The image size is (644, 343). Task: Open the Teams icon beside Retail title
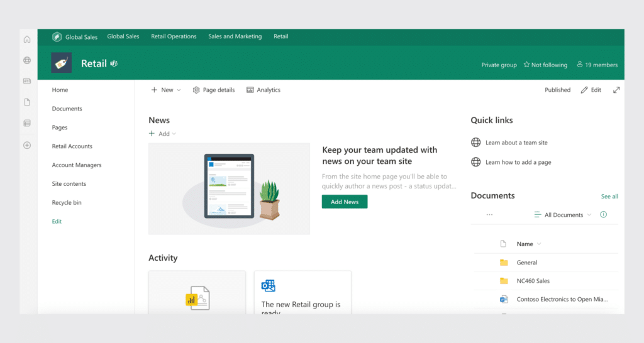point(114,63)
